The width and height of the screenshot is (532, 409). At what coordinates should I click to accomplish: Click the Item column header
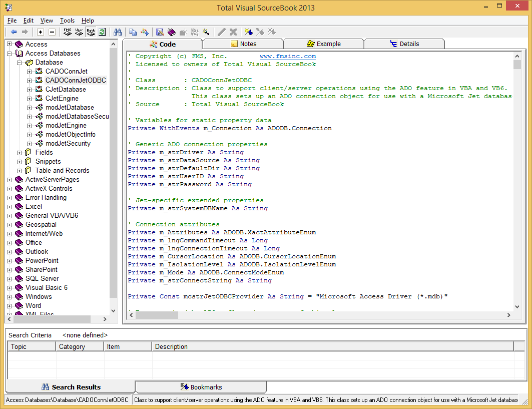coord(128,346)
